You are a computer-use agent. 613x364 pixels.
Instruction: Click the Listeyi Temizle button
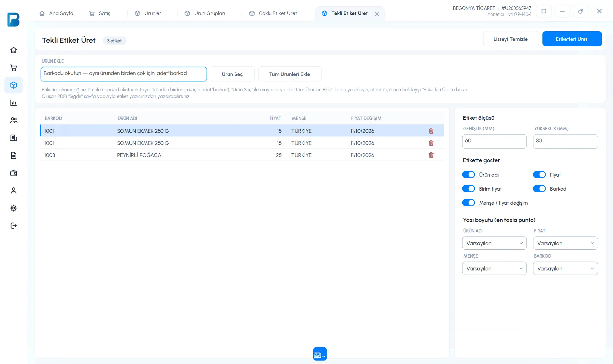pyautogui.click(x=511, y=39)
